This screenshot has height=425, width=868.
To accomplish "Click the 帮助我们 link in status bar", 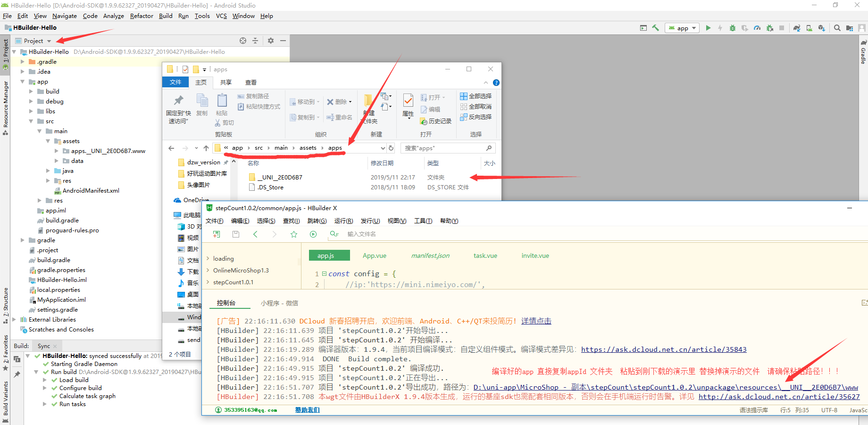I will [307, 410].
